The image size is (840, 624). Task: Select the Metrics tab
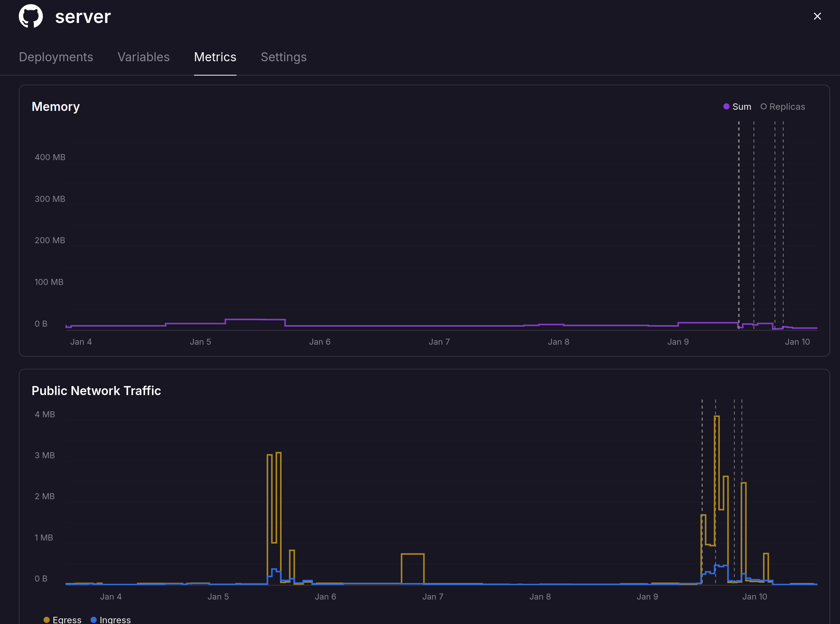click(x=215, y=57)
